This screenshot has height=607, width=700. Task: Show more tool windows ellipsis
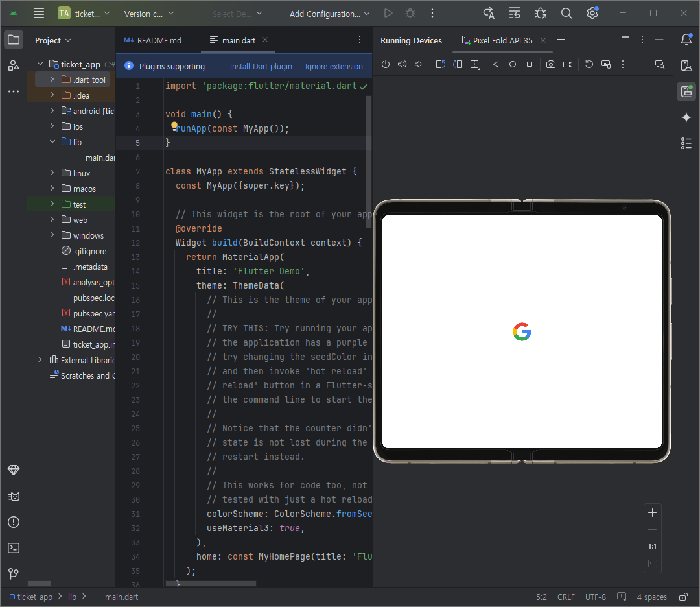click(x=14, y=91)
